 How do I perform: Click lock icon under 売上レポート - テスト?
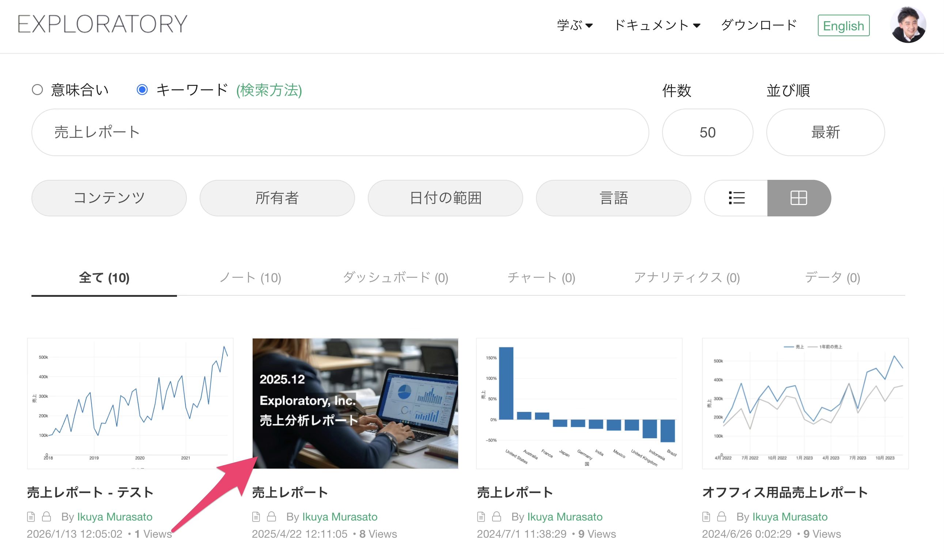tap(46, 516)
